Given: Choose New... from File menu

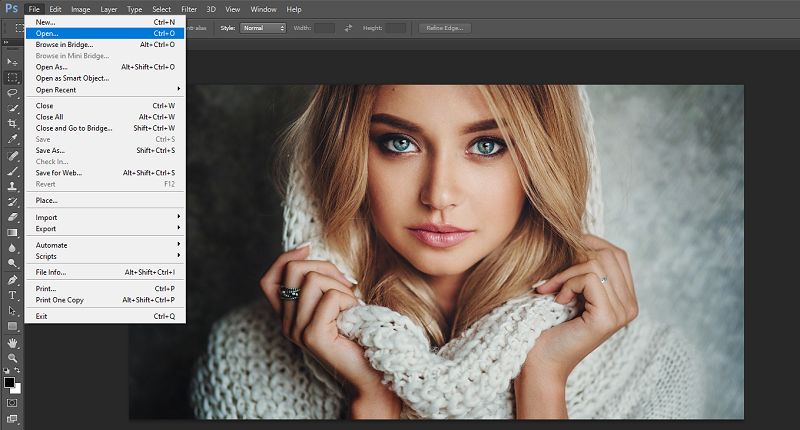Looking at the screenshot, I should coord(105,22).
